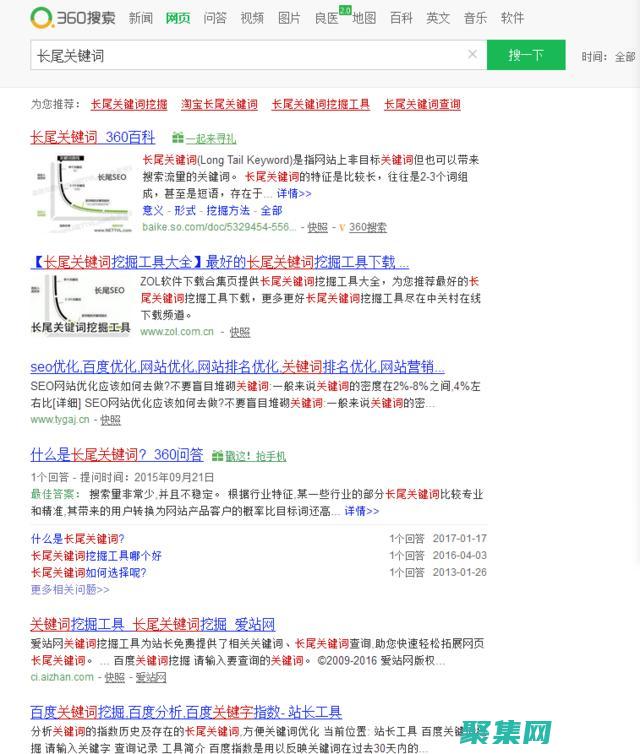Clear the search box with the X icon
640x754 pixels.
(x=472, y=55)
